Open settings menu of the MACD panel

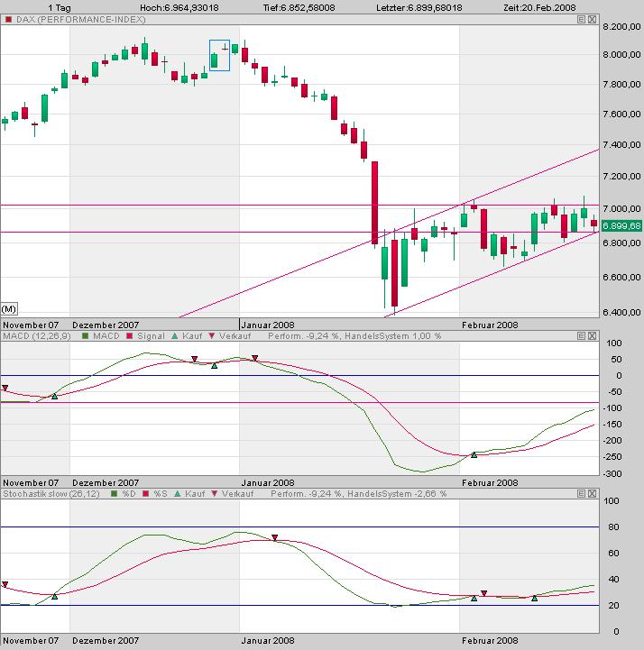[x=582, y=335]
